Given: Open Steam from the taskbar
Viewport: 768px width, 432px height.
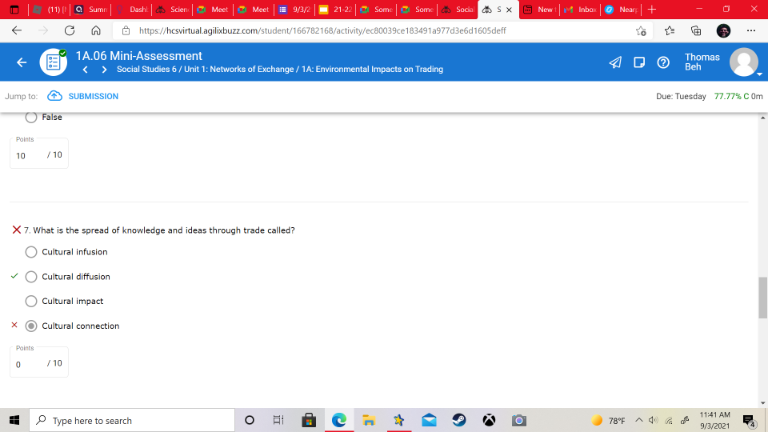Looking at the screenshot, I should [459, 420].
